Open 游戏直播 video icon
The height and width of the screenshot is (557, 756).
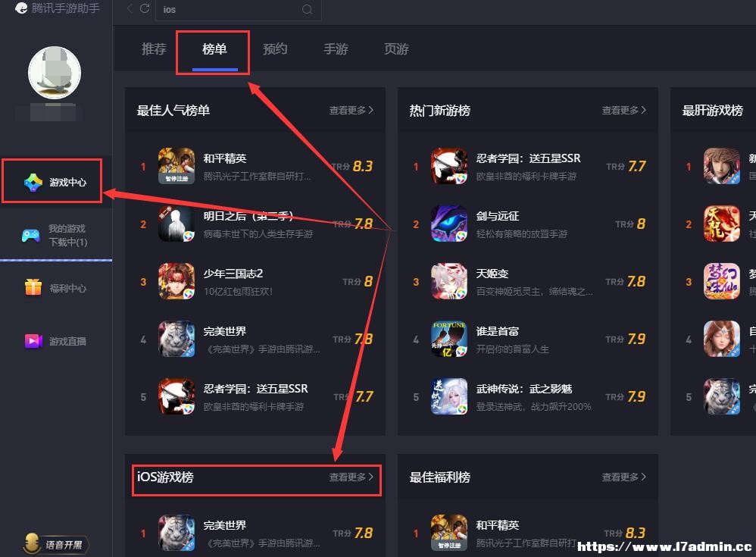click(33, 341)
